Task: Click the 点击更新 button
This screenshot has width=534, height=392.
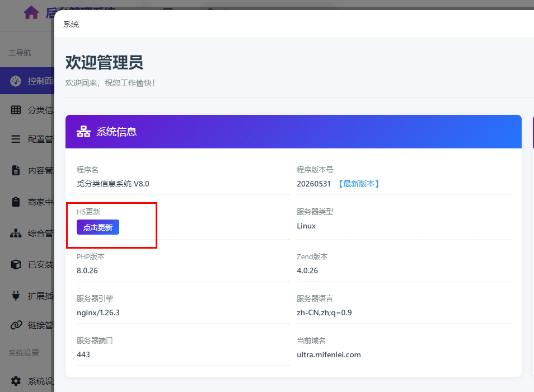Action: point(98,227)
